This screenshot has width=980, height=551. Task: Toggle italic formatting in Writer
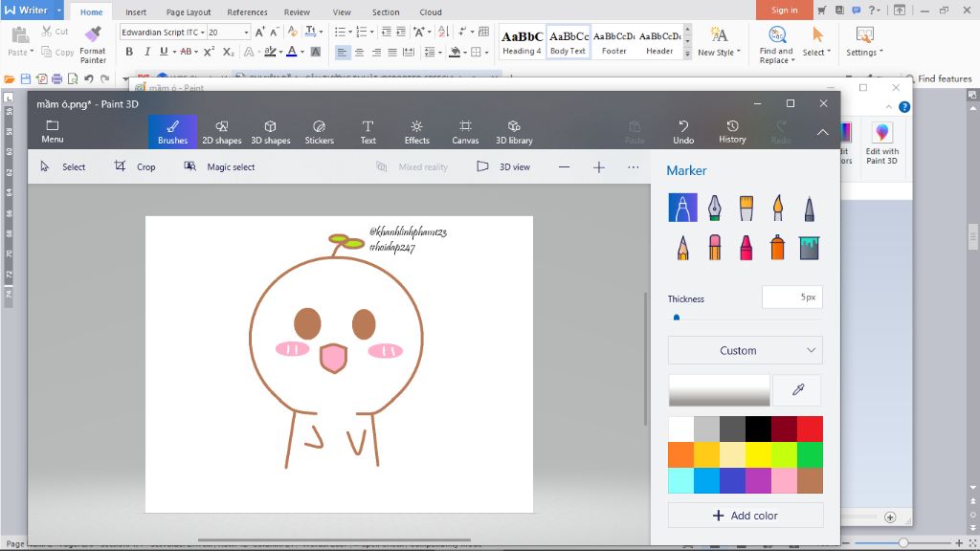(146, 52)
